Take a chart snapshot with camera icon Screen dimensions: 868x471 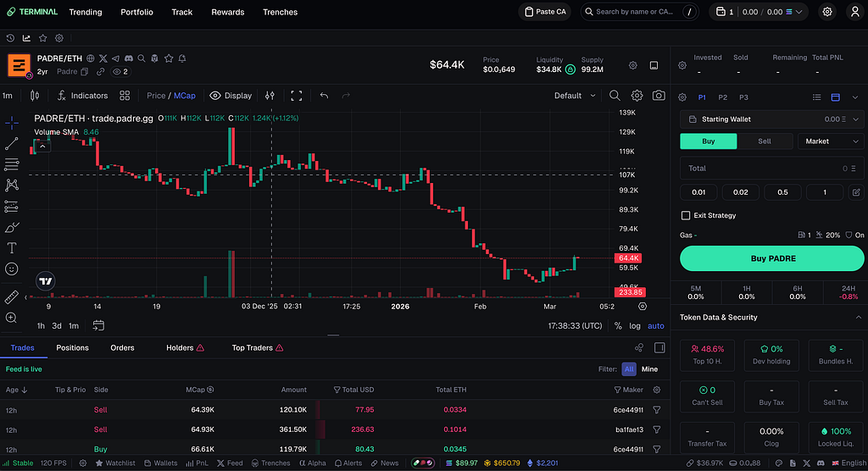658,96
